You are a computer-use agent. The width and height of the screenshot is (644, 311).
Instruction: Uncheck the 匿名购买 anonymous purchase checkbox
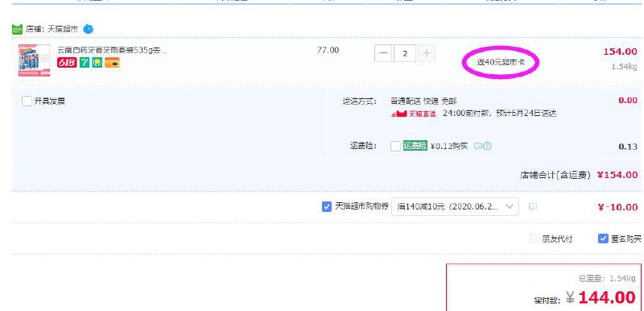tap(603, 238)
